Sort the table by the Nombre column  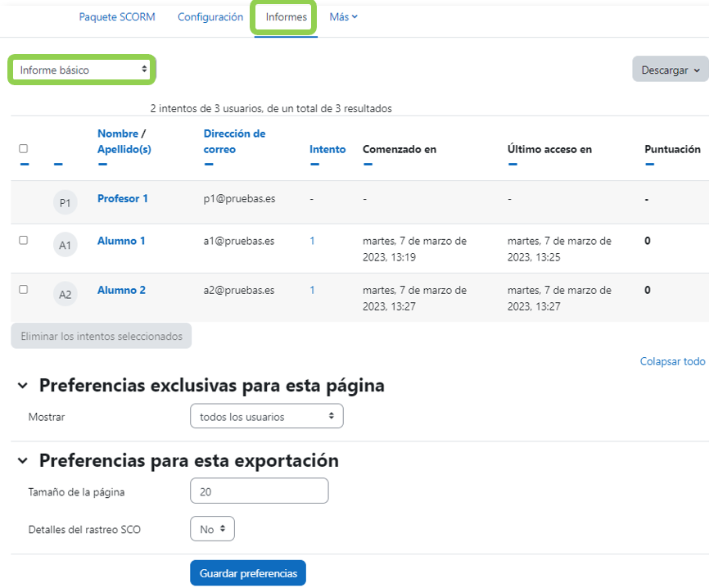(x=119, y=133)
